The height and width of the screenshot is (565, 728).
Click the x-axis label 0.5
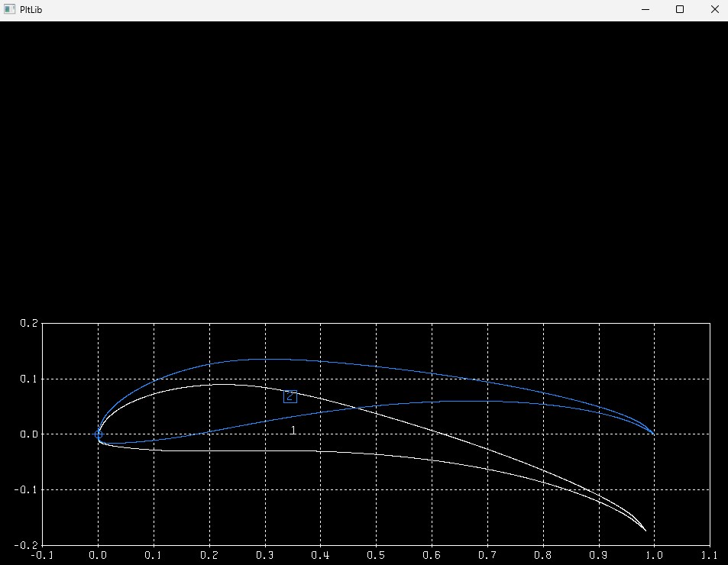(376, 555)
